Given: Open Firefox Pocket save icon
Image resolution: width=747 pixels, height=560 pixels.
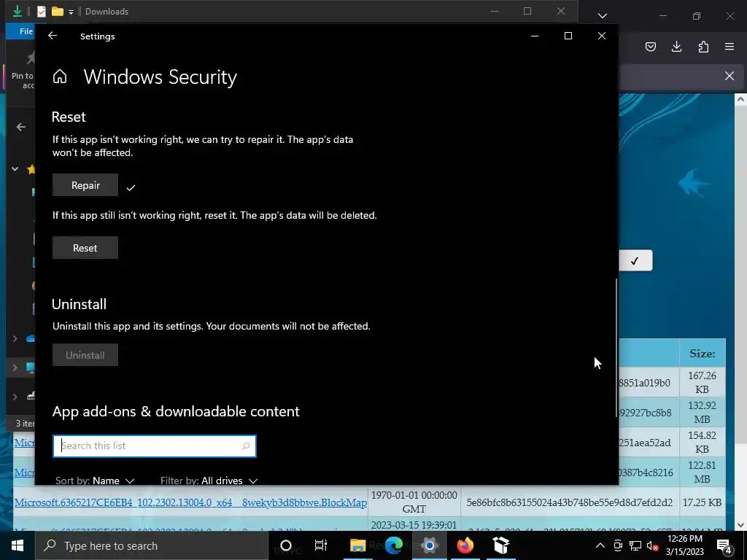Looking at the screenshot, I should pyautogui.click(x=651, y=47).
